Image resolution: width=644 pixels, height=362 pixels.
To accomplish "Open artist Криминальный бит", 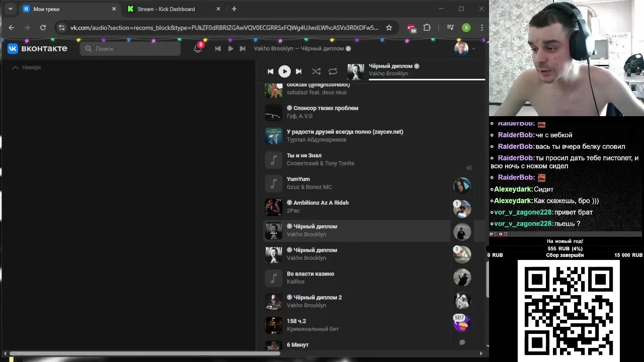I will coord(313,329).
